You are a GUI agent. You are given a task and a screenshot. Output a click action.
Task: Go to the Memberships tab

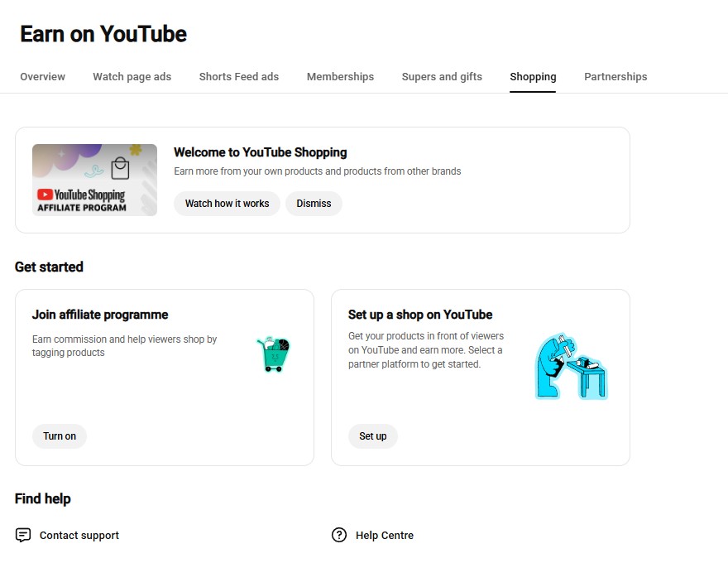(340, 77)
